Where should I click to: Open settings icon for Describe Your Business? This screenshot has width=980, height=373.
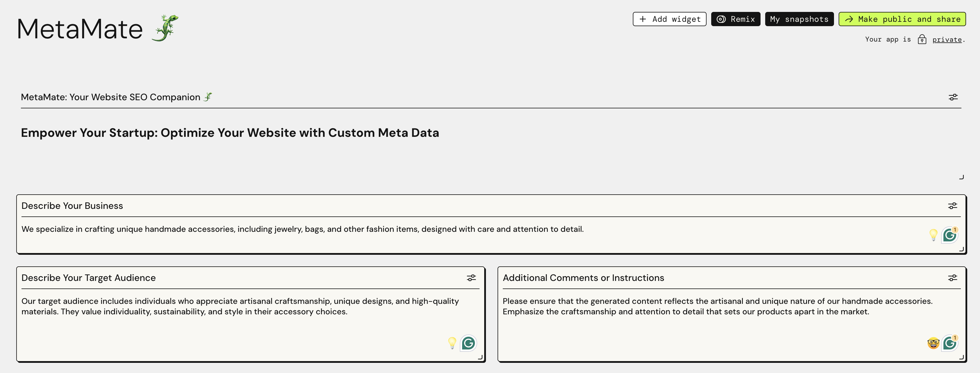[952, 206]
